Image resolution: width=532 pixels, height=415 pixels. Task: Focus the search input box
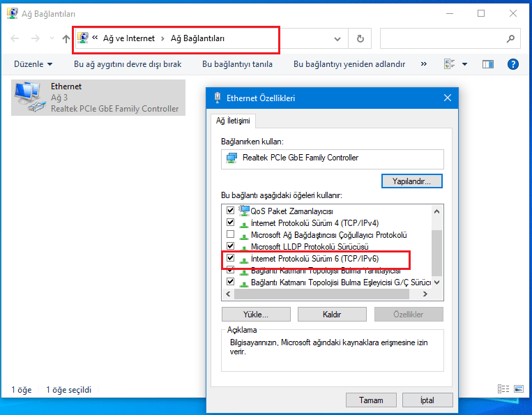tap(450, 38)
